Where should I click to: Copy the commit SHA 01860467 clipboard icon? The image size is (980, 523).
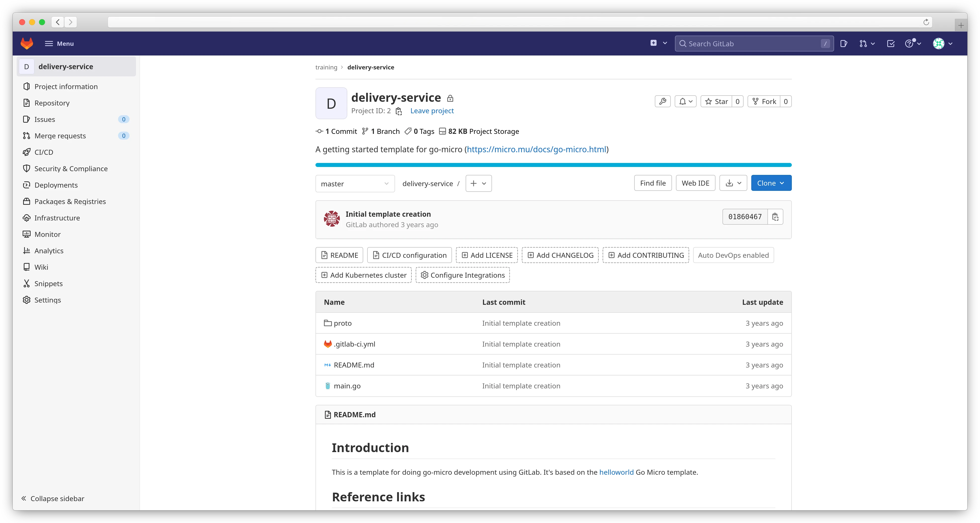click(x=775, y=216)
